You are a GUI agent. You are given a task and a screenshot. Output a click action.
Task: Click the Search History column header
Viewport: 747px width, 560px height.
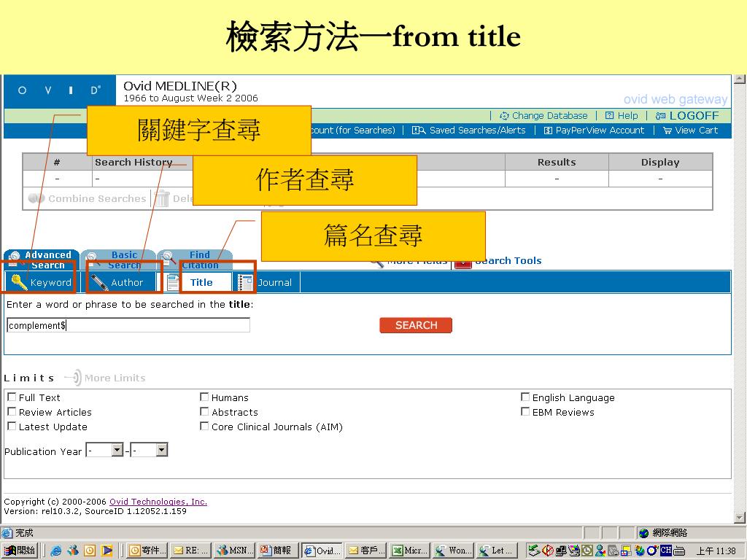click(133, 162)
